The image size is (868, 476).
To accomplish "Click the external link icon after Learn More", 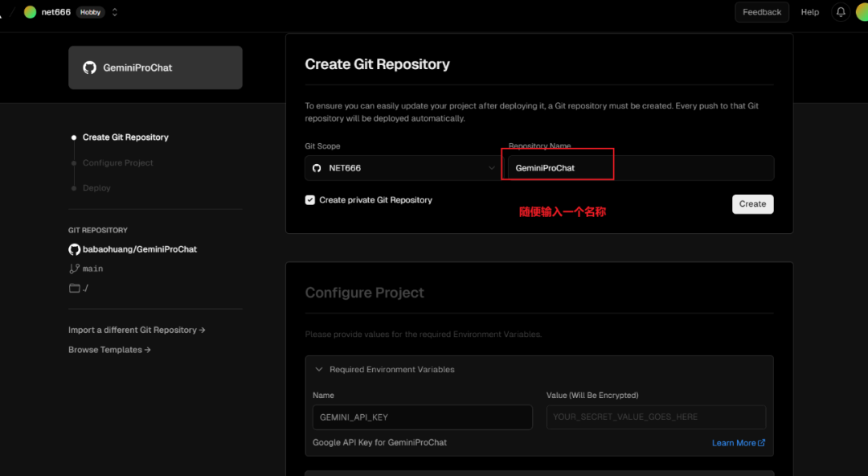I will [762, 443].
